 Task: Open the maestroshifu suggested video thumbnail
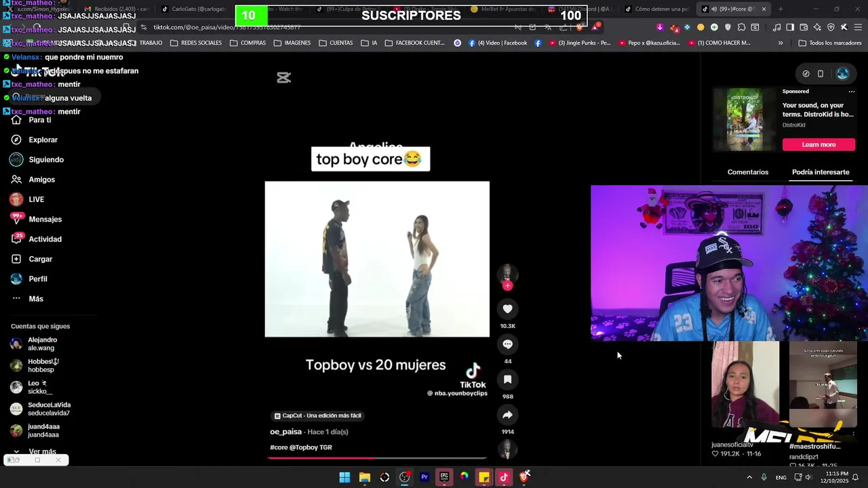[823, 384]
